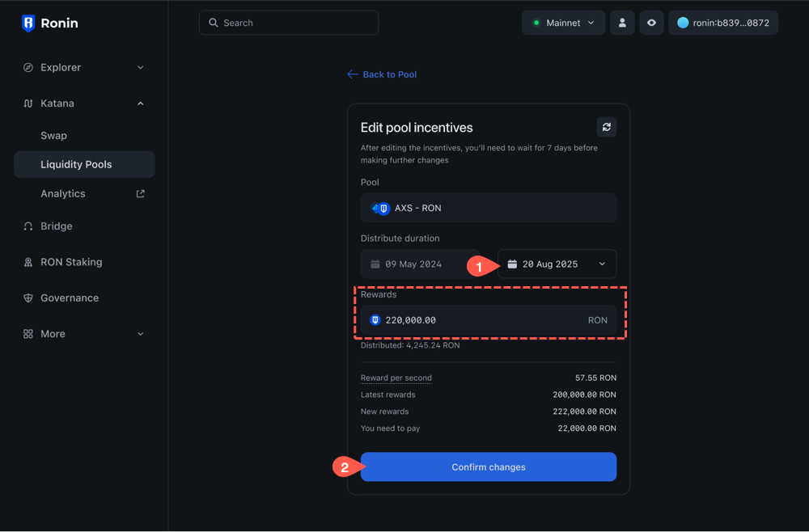809x532 pixels.
Task: Click the Ronin logo icon
Action: click(x=28, y=23)
